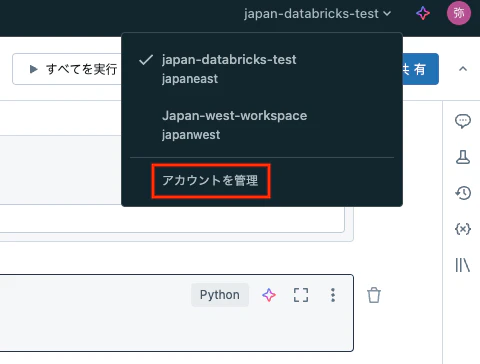
Task: Click the blue share button
Action: point(420,69)
